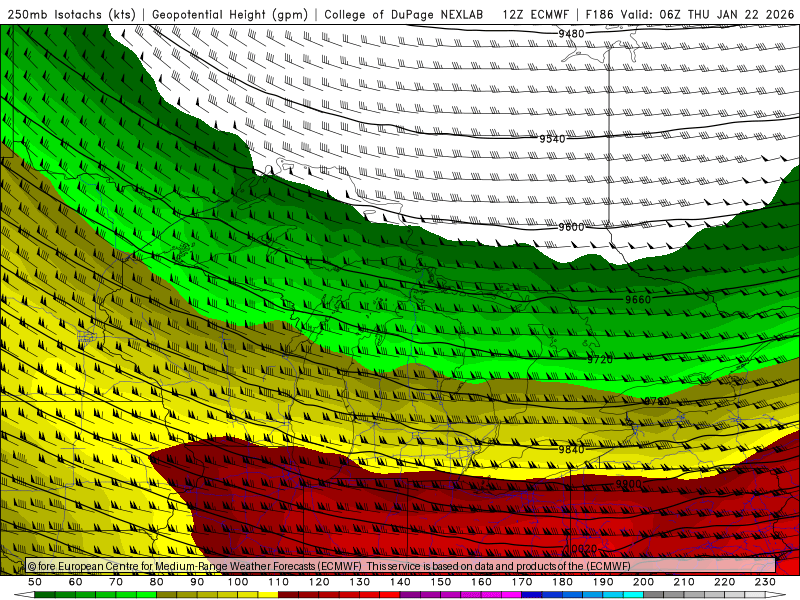Screen dimensions: 800x600
Task: Click the 12Z ECMWF model run label
Action: point(535,14)
